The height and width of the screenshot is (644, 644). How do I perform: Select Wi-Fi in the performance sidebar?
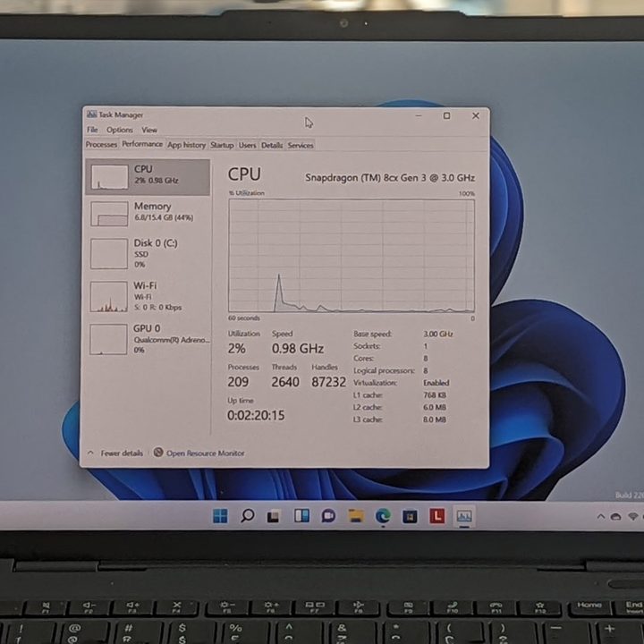tap(148, 296)
